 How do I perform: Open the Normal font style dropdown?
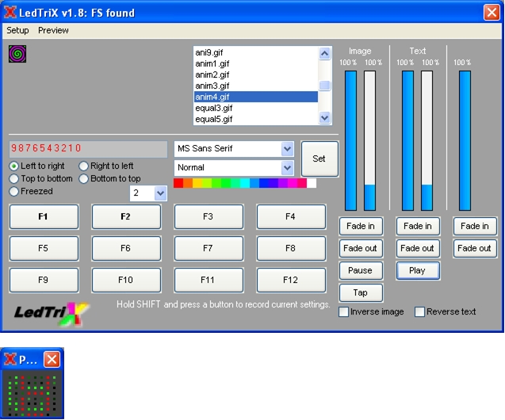(287, 168)
